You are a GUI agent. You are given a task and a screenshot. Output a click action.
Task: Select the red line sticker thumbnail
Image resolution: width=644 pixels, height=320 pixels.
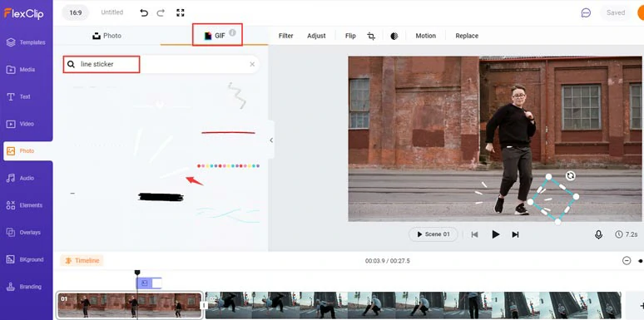[228, 133]
